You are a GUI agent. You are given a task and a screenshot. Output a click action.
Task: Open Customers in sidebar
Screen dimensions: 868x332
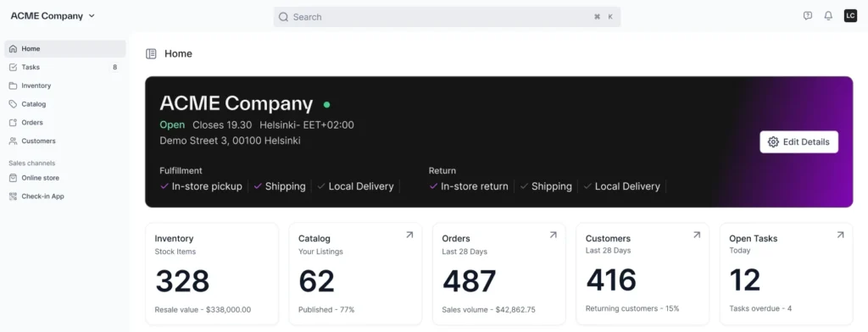[x=65, y=141]
